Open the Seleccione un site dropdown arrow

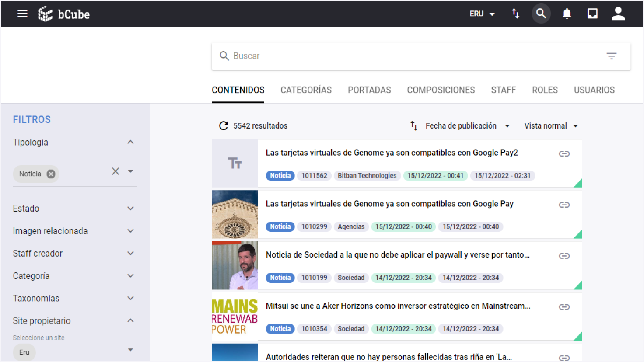pos(130,350)
